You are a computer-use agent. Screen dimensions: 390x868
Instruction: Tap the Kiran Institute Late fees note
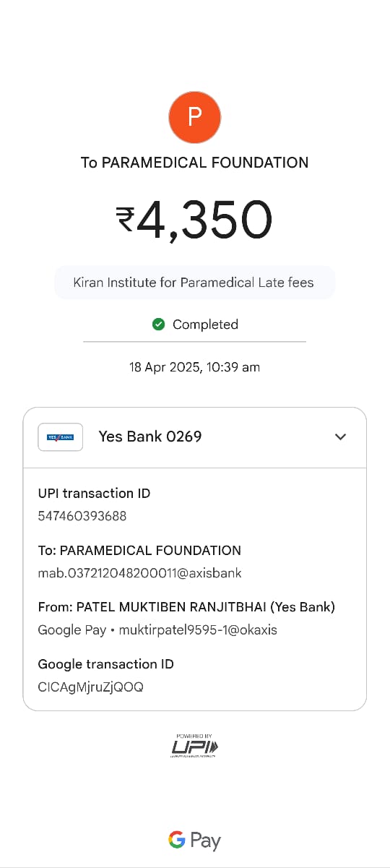click(194, 283)
